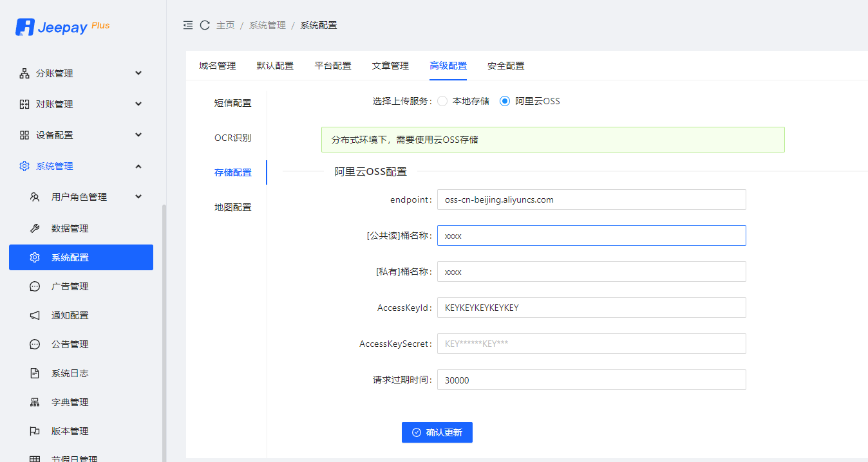Collapse the sidebar with the menu fold icon
868x462 pixels.
coord(188,25)
